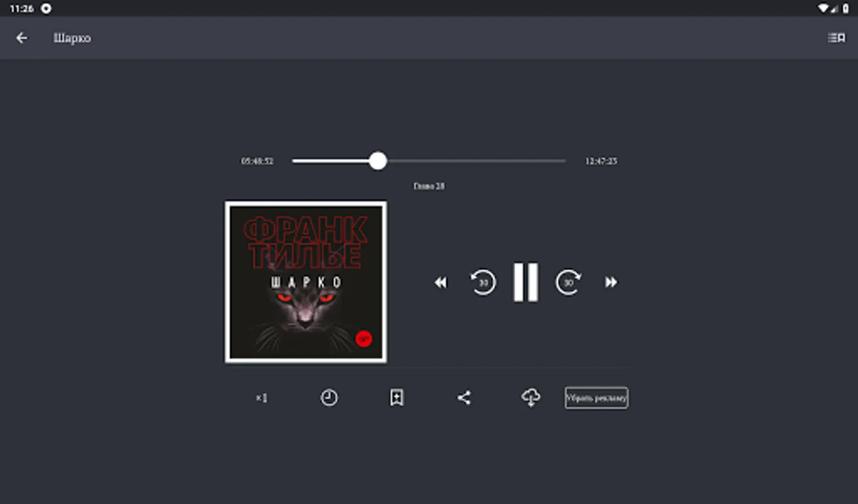This screenshot has height=504, width=858.
Task: Change playback speed ×1
Action: 262,398
